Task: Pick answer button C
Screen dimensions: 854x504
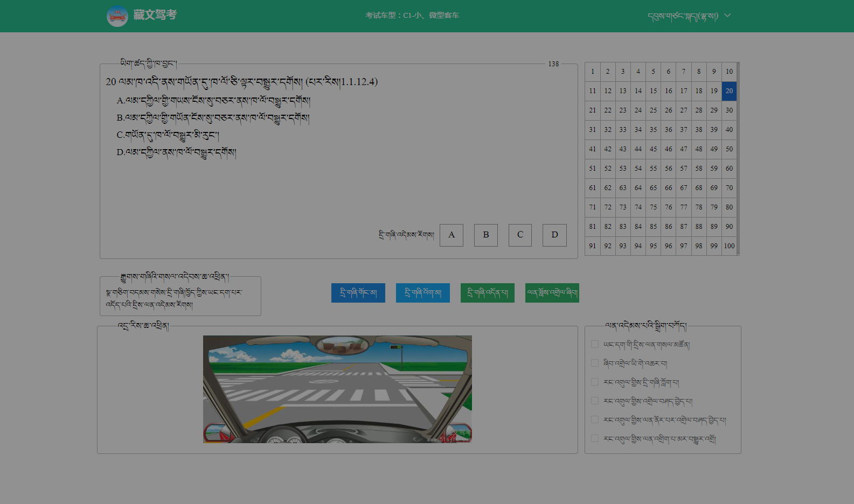Action: point(520,235)
